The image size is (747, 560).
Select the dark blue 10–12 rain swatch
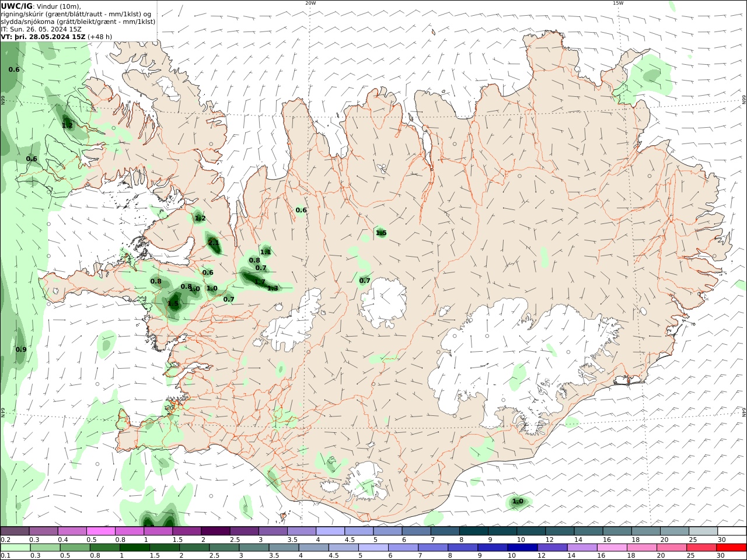pos(522,548)
